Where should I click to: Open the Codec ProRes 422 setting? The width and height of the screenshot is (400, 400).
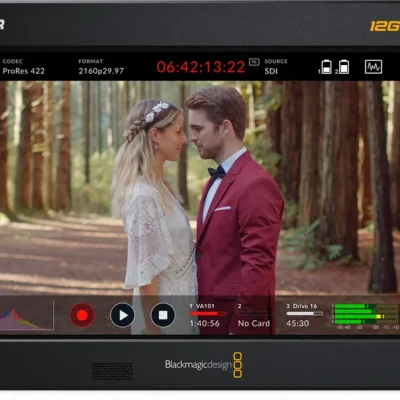click(23, 66)
